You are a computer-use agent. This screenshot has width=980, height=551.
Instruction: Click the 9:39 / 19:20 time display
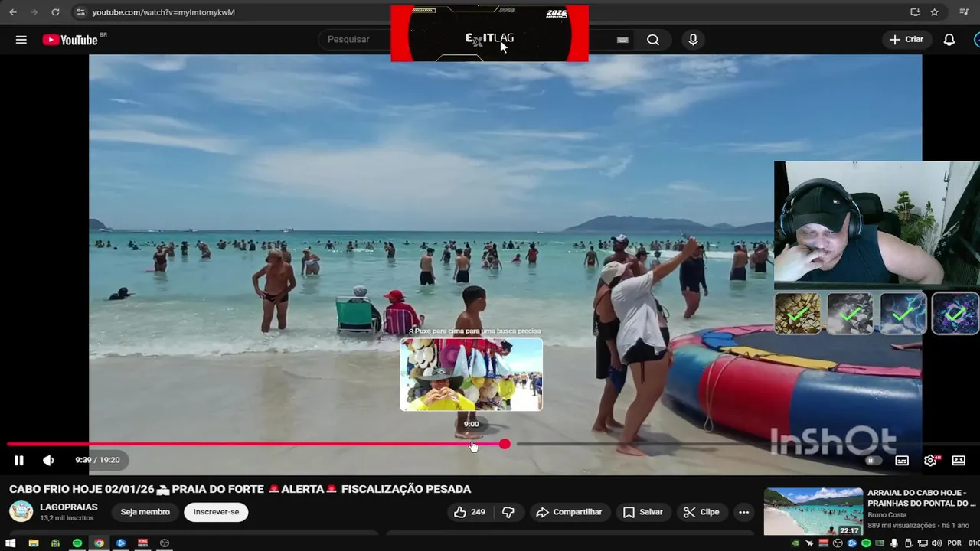[97, 460]
